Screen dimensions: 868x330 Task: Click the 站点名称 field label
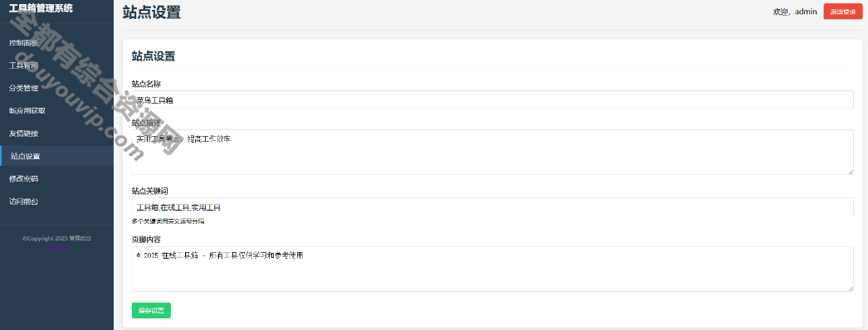point(146,84)
